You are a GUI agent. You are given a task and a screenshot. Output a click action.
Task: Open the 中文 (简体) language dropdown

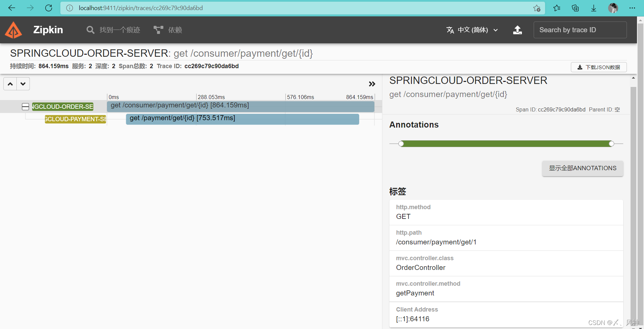coord(472,30)
